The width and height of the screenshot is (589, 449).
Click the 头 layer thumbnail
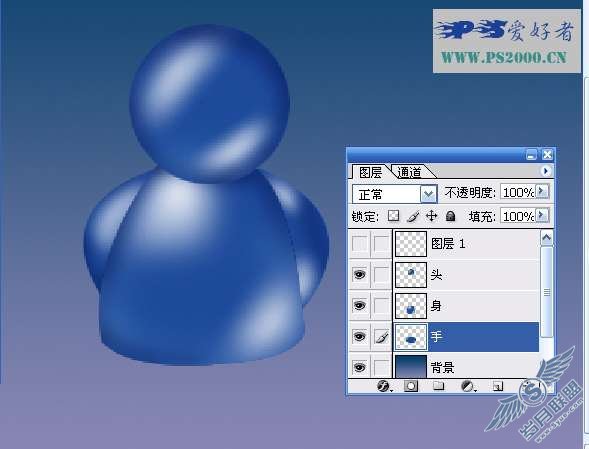coord(411,275)
